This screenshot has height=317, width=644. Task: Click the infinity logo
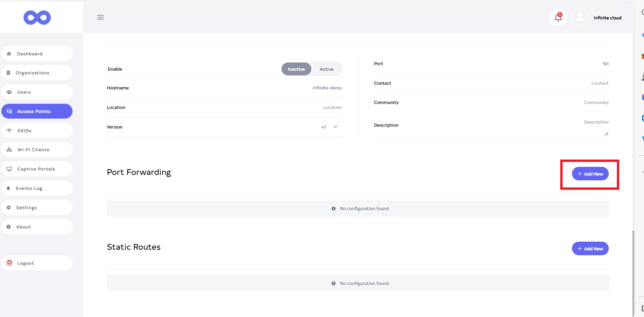tap(37, 17)
